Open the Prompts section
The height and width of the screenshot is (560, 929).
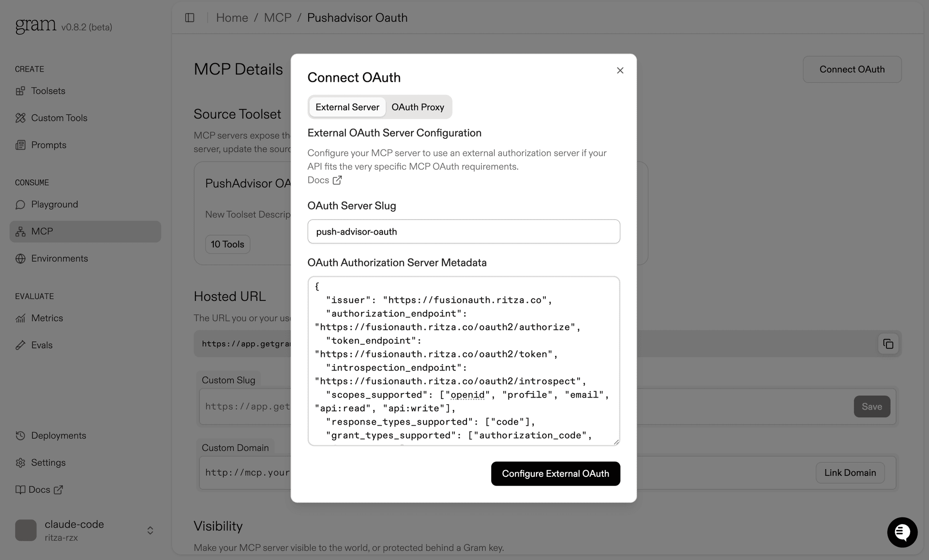(x=48, y=145)
